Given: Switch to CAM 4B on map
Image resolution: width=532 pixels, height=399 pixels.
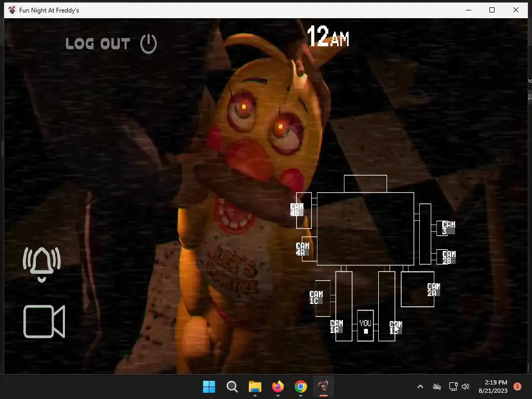Looking at the screenshot, I should pyautogui.click(x=297, y=210).
